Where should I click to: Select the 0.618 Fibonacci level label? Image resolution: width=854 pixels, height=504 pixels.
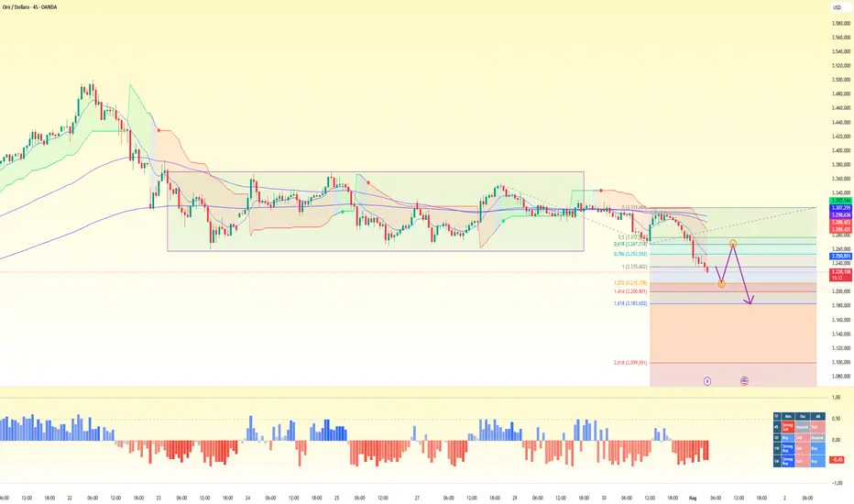point(630,245)
